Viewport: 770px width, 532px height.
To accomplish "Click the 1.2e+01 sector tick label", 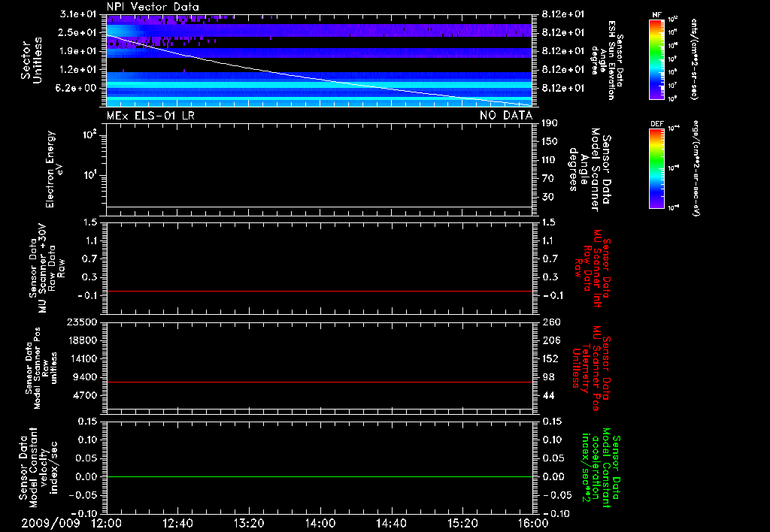I will (x=78, y=70).
